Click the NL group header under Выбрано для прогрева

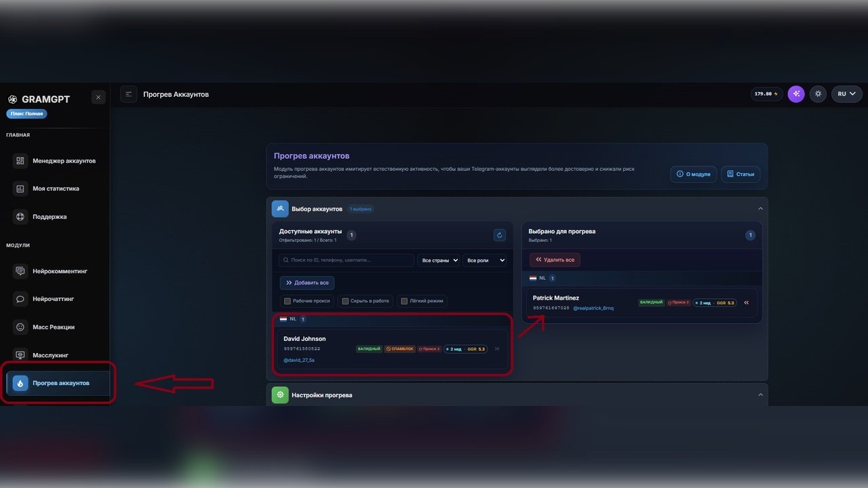(642, 278)
